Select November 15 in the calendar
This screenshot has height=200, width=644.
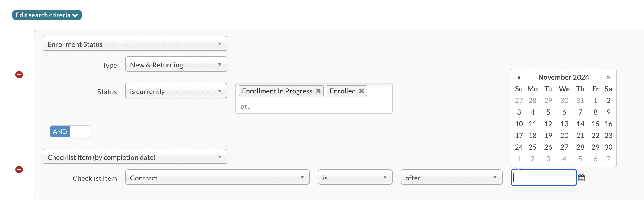point(595,124)
